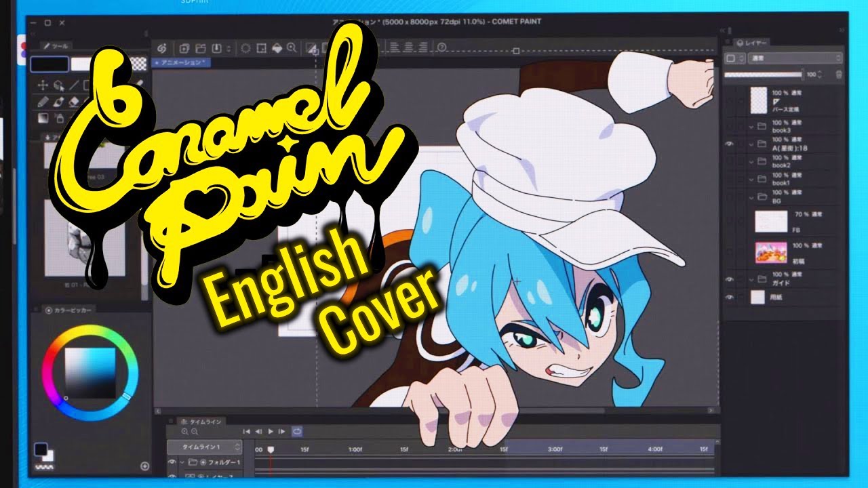This screenshot has height=488, width=868.
Task: Open the 通常 blend mode dropdown
Action: (796, 59)
